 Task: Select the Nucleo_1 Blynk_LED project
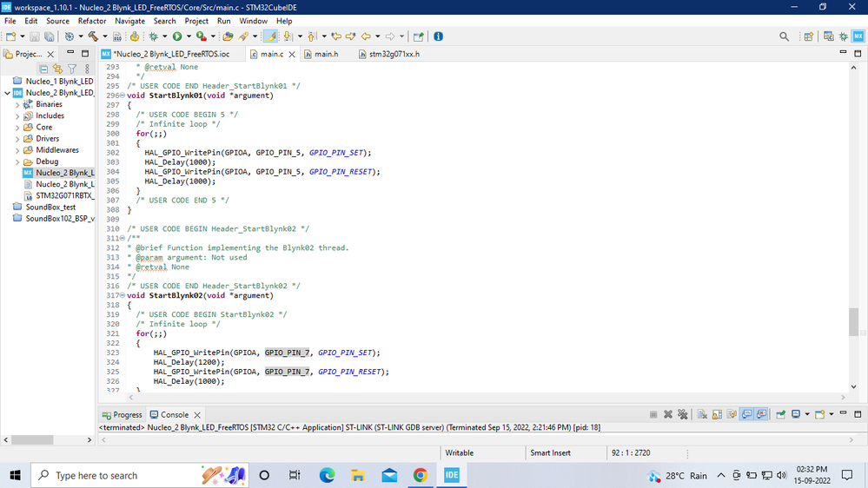coord(59,82)
